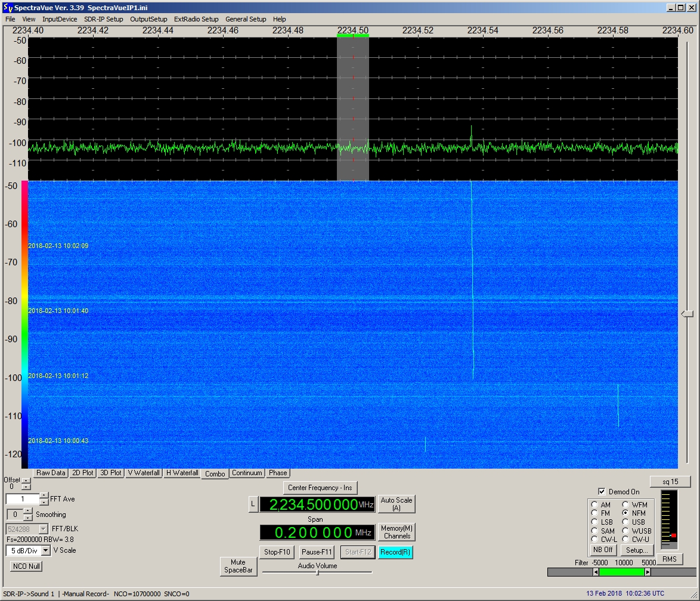This screenshot has width=700, height=601.
Task: Click the filter left edge arrow handle
Action: tap(596, 572)
